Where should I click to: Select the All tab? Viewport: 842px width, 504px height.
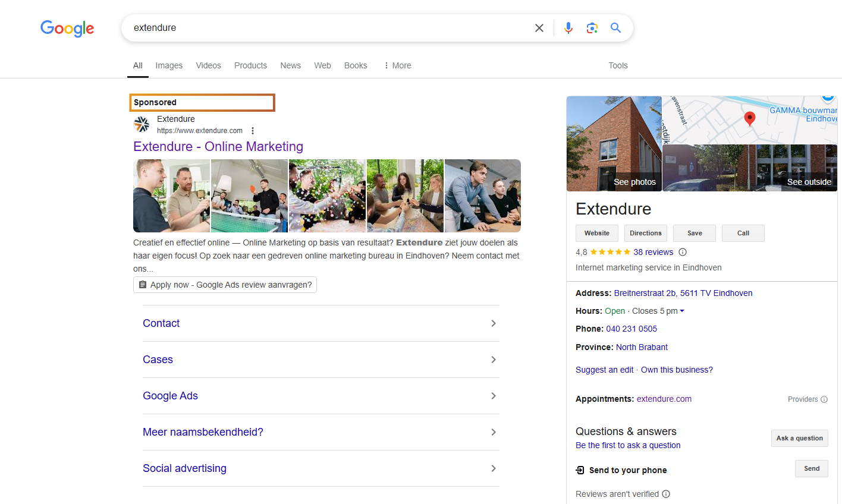pos(138,65)
